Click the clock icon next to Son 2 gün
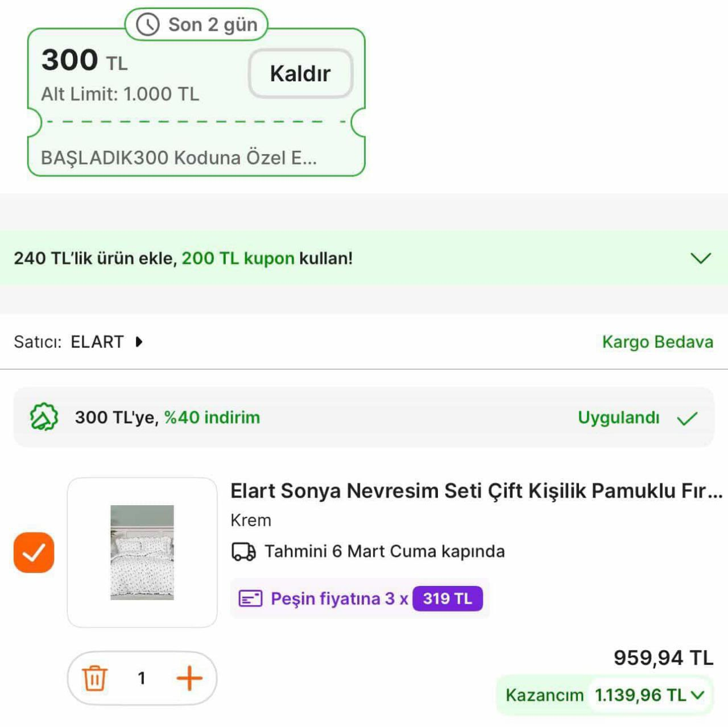The height and width of the screenshot is (727, 728). [x=147, y=24]
